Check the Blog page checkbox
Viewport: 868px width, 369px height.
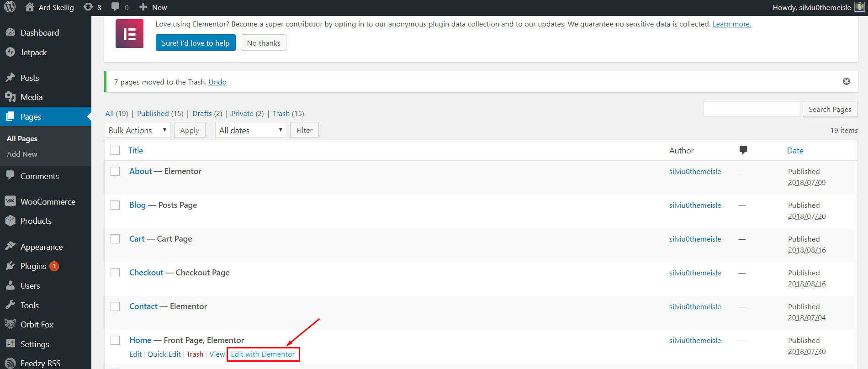[115, 205]
